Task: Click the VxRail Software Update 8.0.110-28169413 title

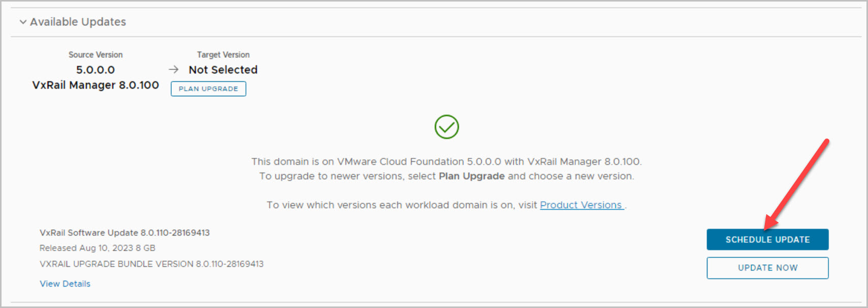Action: pos(125,233)
